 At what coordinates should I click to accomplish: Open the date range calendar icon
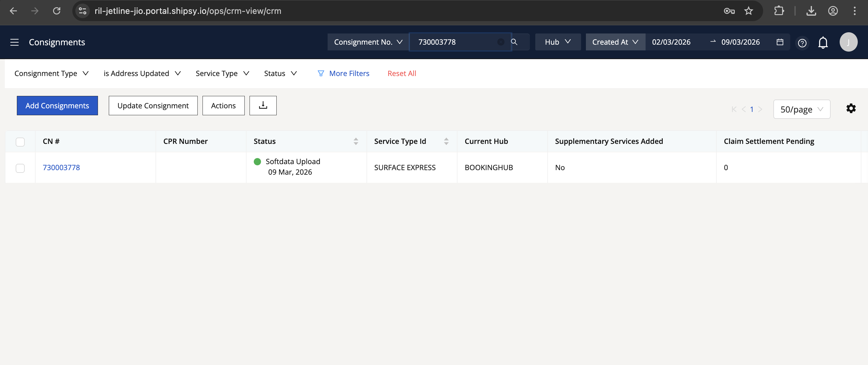780,42
